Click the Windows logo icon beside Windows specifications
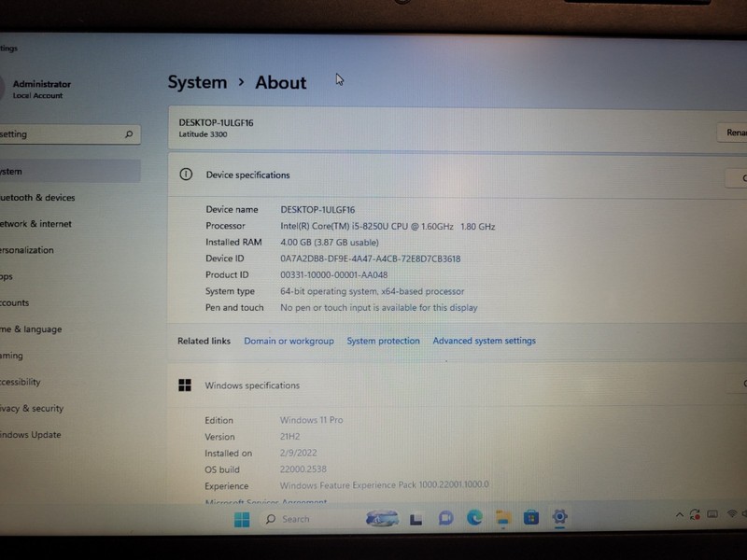747x560 pixels. tap(185, 385)
